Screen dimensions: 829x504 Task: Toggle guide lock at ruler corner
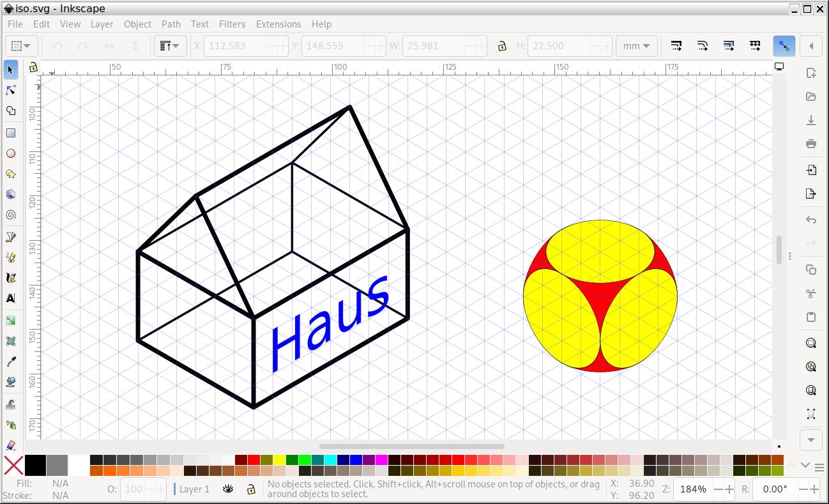[x=33, y=67]
